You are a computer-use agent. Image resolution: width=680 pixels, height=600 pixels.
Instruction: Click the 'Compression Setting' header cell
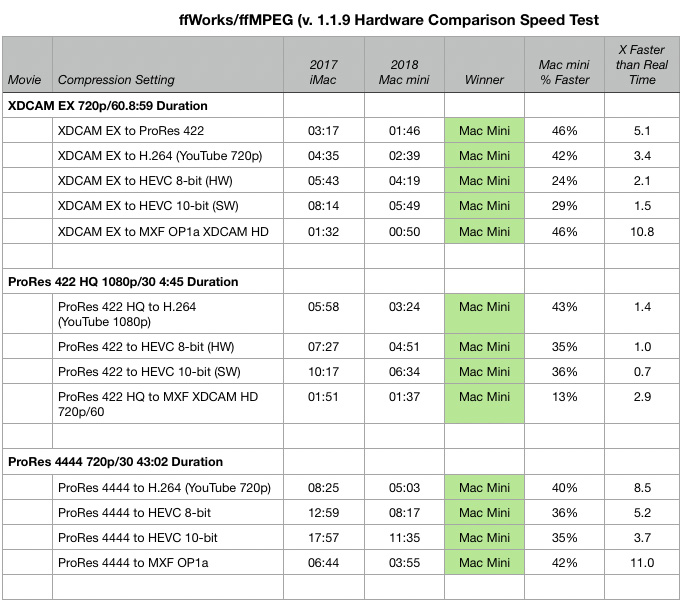[168, 64]
